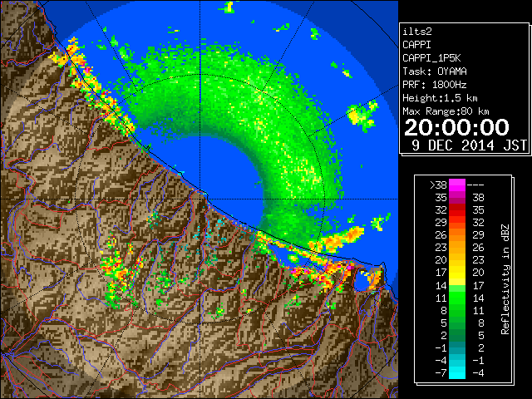Select the Height:1.5 km line
The image size is (532, 399).
tap(440, 98)
